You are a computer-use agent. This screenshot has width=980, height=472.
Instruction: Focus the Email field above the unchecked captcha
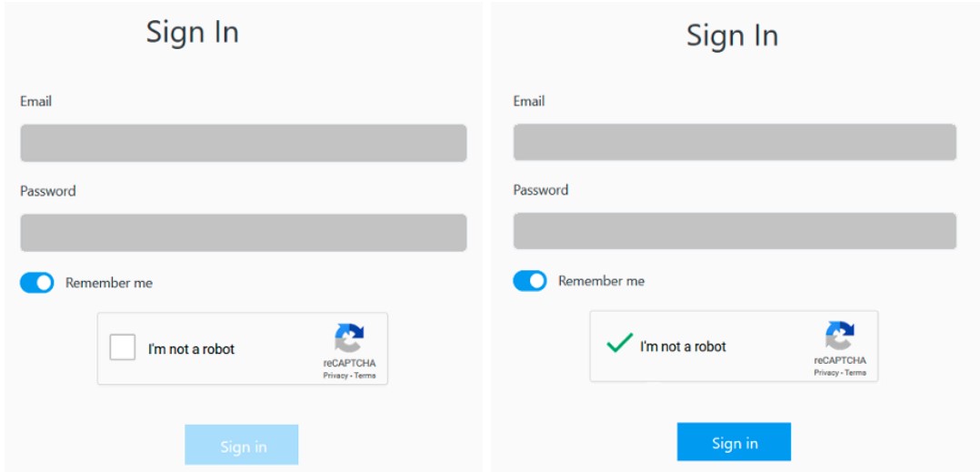[x=243, y=144]
